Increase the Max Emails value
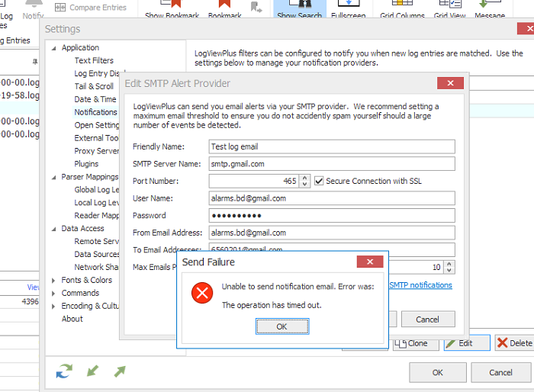534x392 pixels. click(x=449, y=264)
